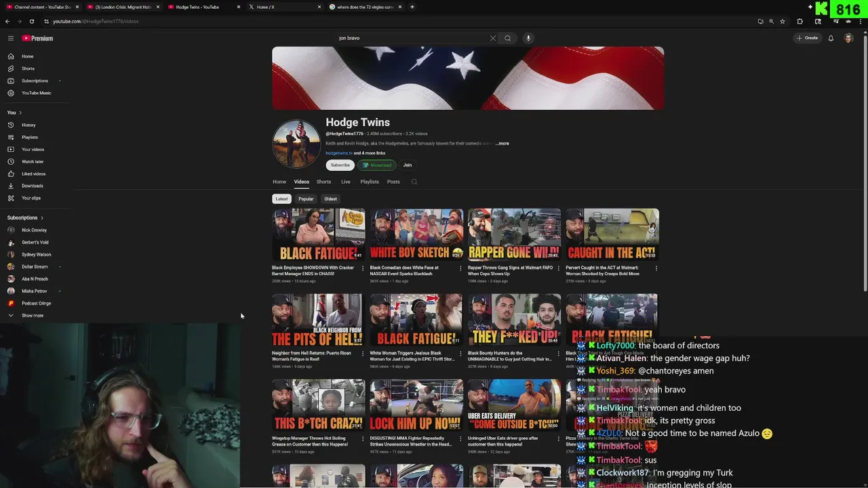Viewport: 868px width, 488px height.
Task: Close the Home / X browser tab
Action: point(319,7)
